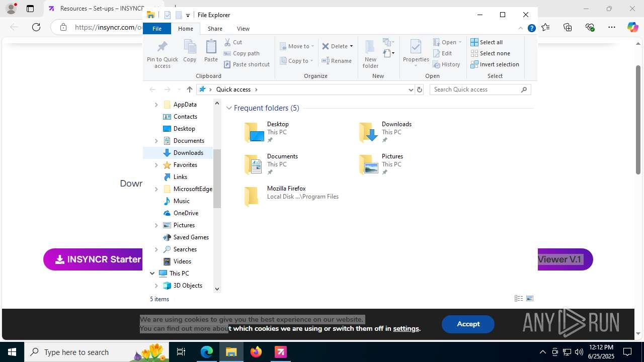644x362 pixels.
Task: Expand the AppData tree node
Action: (156, 105)
